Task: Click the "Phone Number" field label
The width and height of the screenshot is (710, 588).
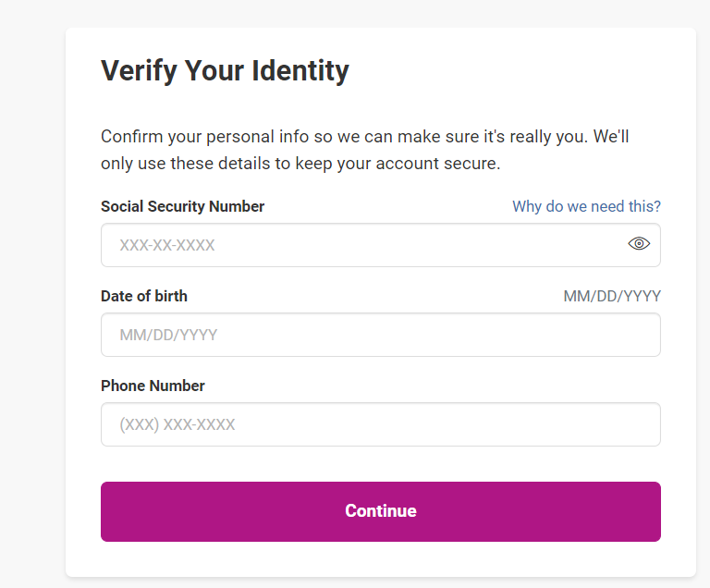Action: pos(153,386)
